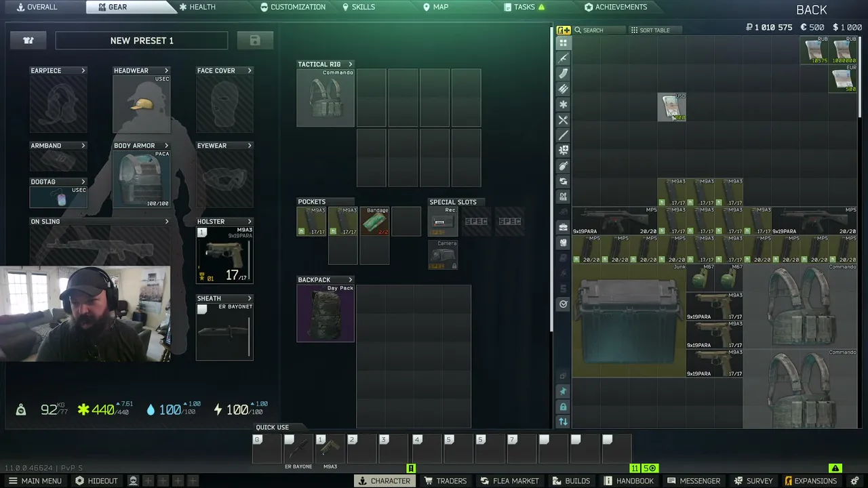Filter stash by task checkmark icon
Screen dimensions: 868x488
click(563, 304)
